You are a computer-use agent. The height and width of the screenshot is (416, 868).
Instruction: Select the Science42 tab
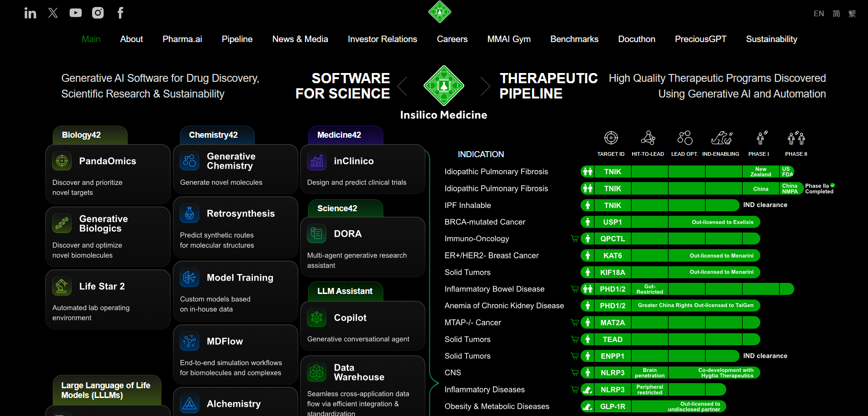[345, 208]
